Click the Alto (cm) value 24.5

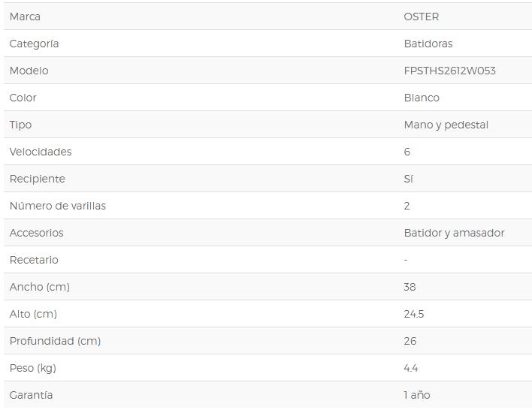pyautogui.click(x=414, y=314)
